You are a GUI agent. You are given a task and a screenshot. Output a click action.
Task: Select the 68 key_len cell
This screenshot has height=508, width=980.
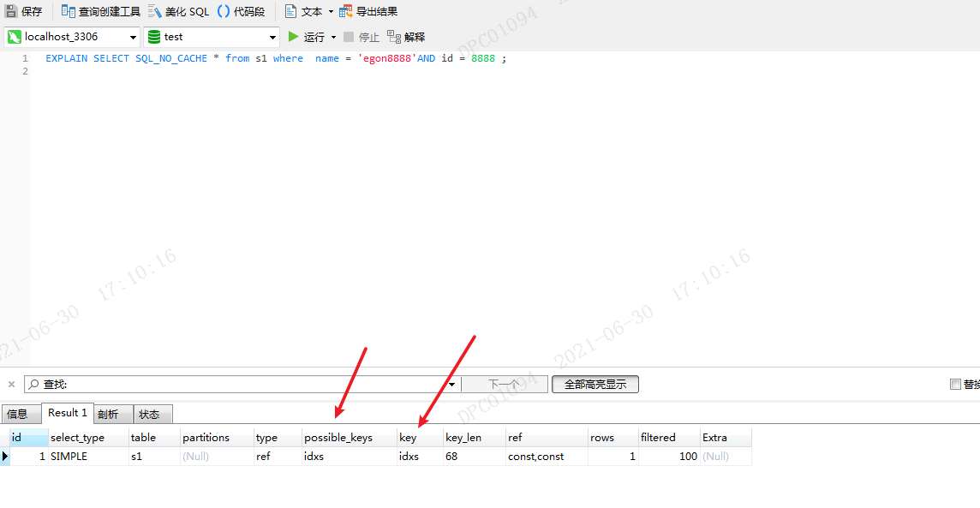pos(475,456)
